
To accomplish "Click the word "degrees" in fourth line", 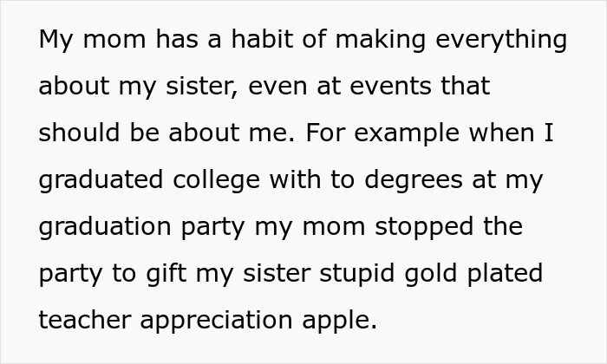I will (414, 180).
